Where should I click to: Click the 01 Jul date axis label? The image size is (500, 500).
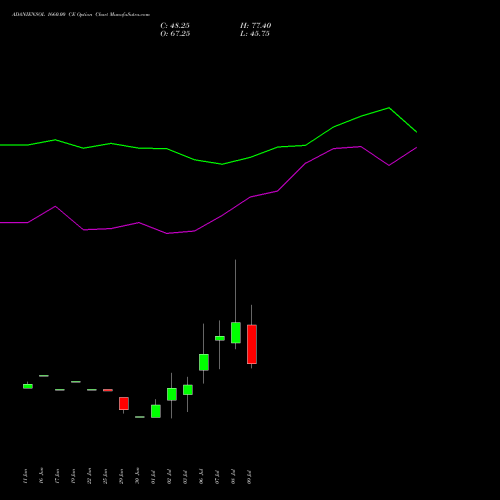tap(153, 477)
